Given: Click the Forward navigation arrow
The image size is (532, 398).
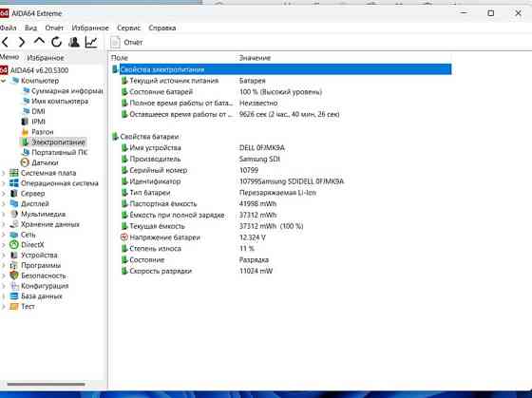Looking at the screenshot, I should tap(22, 42).
